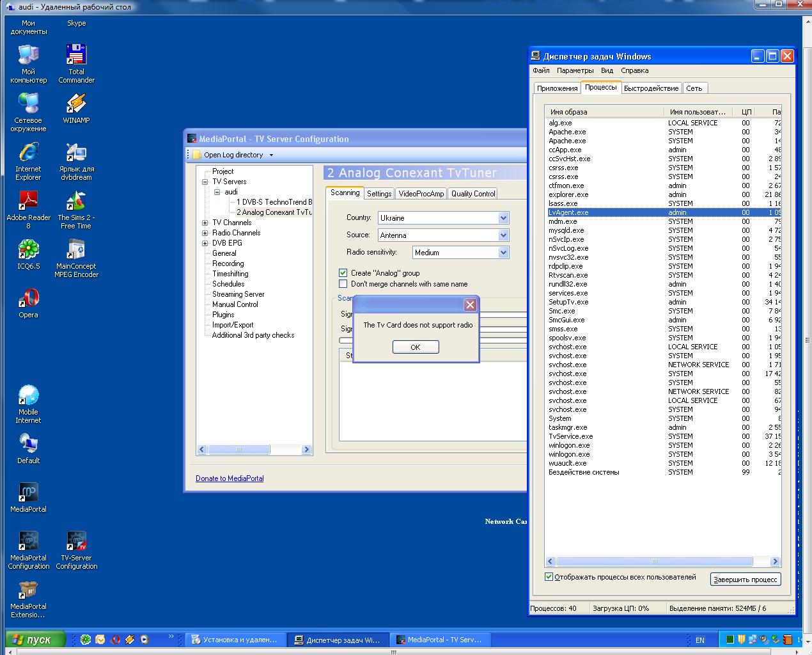Click OK in the radio warning dialog

click(416, 347)
